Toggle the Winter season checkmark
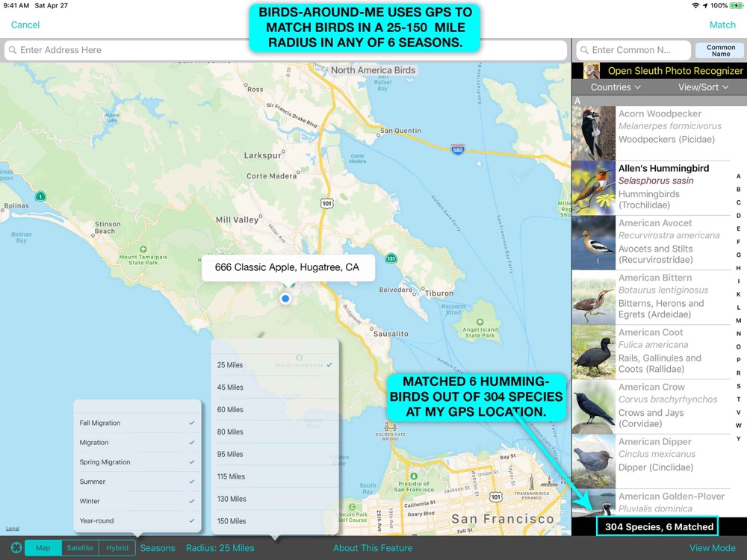 [191, 501]
